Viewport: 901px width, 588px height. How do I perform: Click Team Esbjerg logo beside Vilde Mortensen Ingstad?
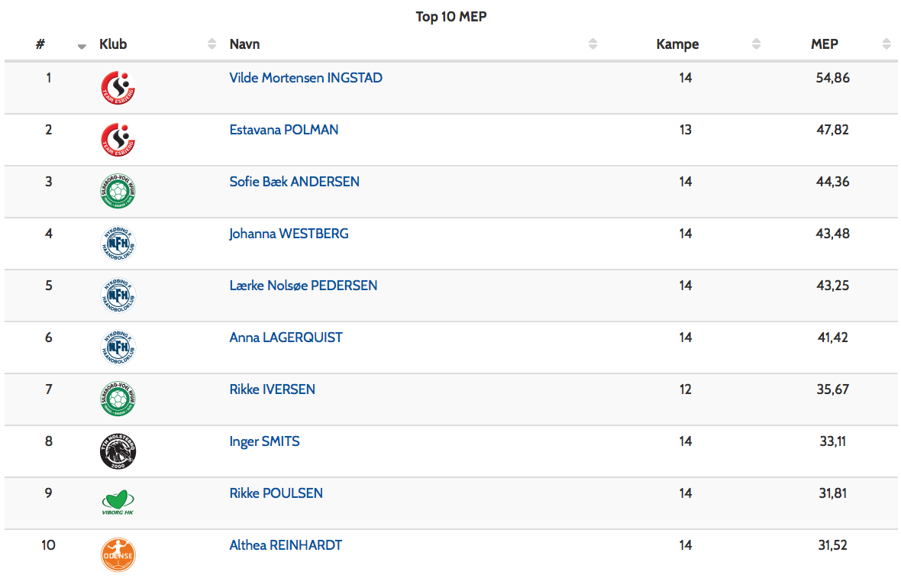point(118,88)
